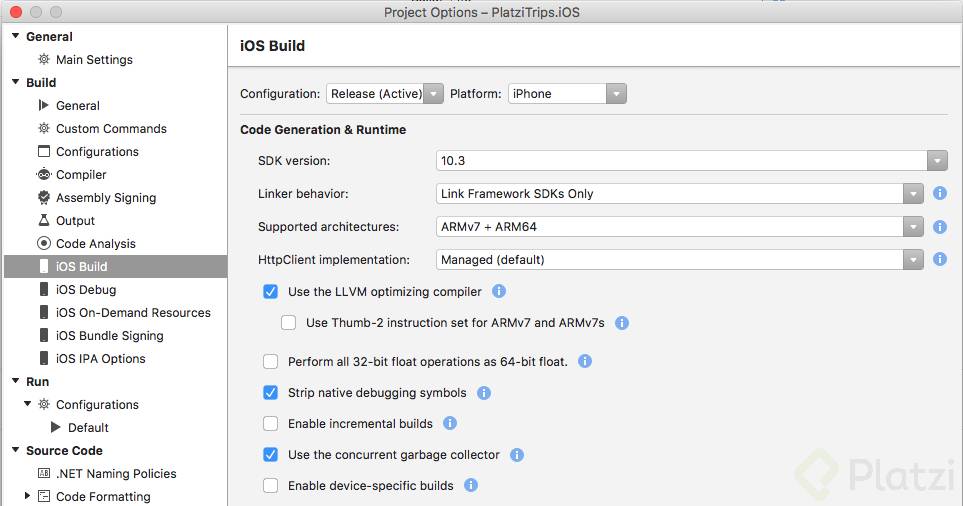963x506 pixels.
Task: Open .NET Naming Policies page
Action: (116, 473)
